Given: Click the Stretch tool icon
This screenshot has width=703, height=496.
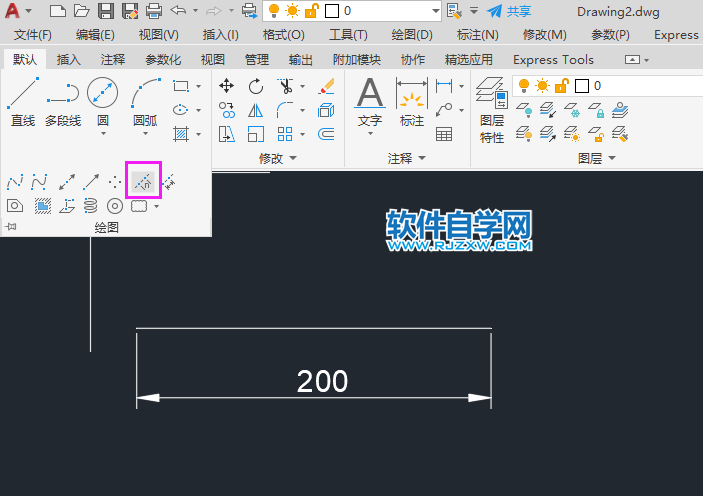Looking at the screenshot, I should [226, 134].
